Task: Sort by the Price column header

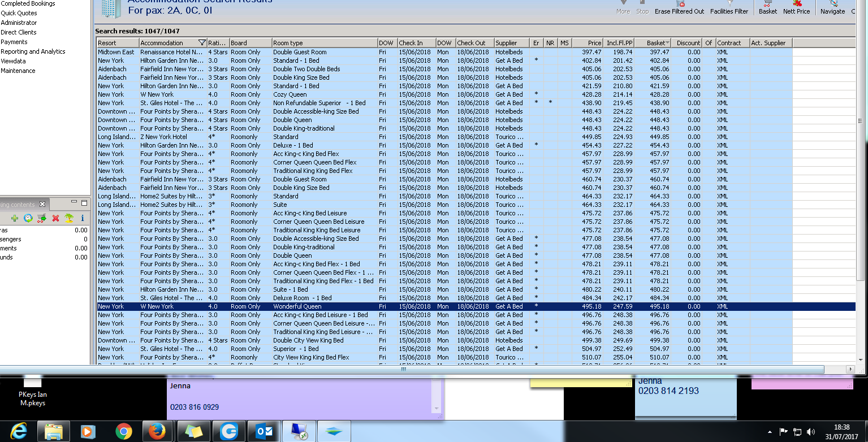Action: [588, 43]
